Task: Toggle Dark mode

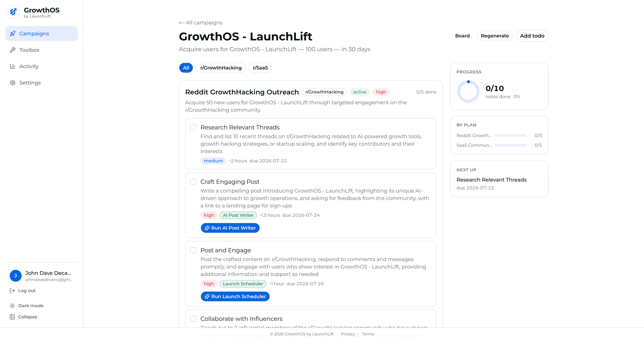Action: tap(26, 306)
